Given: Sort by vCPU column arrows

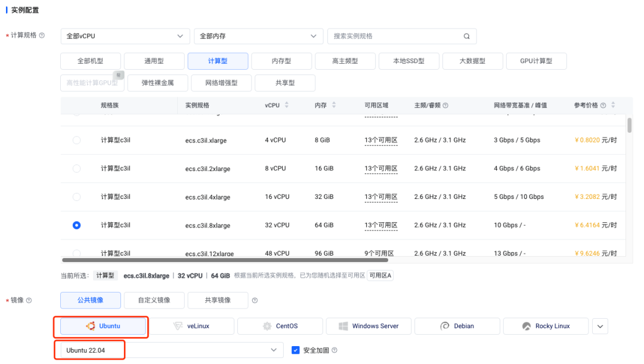Looking at the screenshot, I should pyautogui.click(x=287, y=105).
